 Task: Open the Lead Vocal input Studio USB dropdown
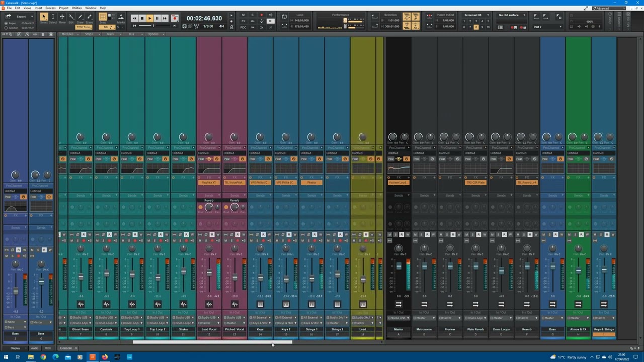(x=209, y=318)
